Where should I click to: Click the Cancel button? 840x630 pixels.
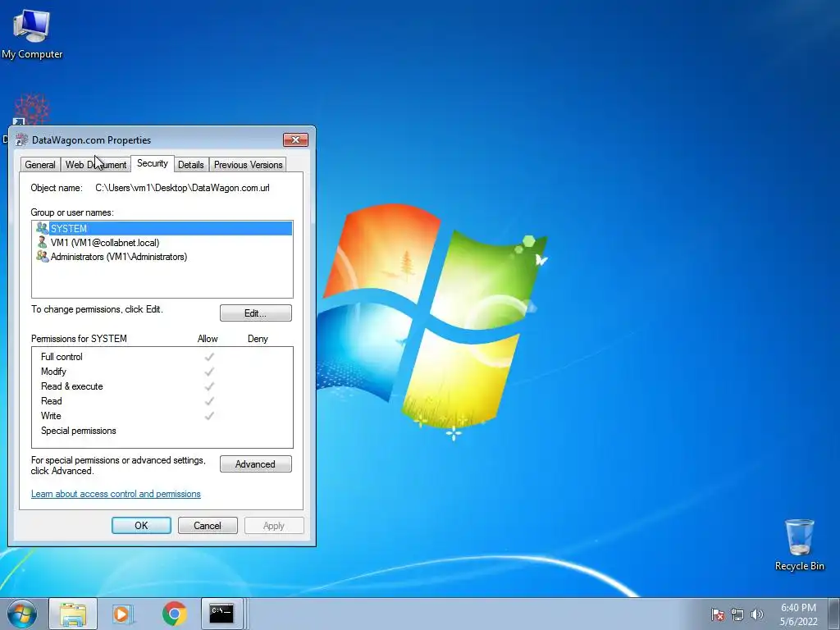pyautogui.click(x=208, y=526)
